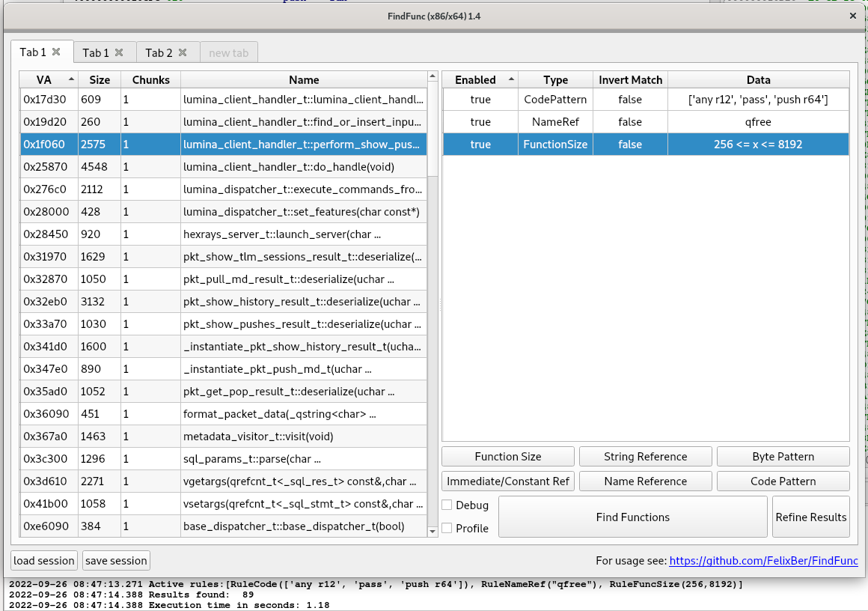Open the new tab
Viewport: 868px width, 611px height.
(x=229, y=52)
